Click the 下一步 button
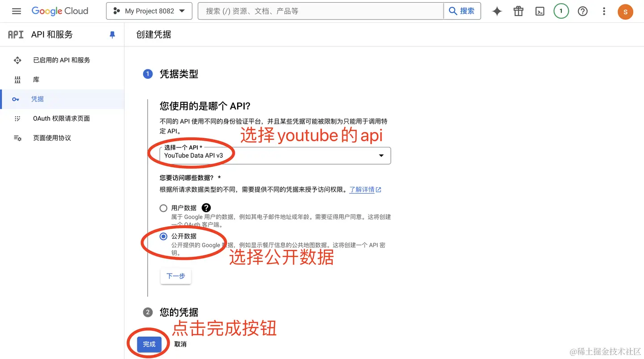This screenshot has height=359, width=644. tap(176, 276)
